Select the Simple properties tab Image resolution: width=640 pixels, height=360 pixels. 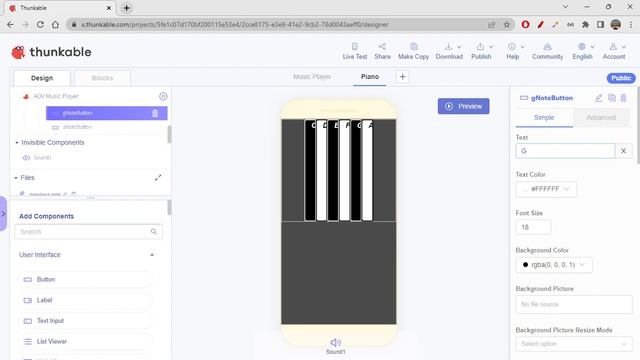pyautogui.click(x=544, y=118)
